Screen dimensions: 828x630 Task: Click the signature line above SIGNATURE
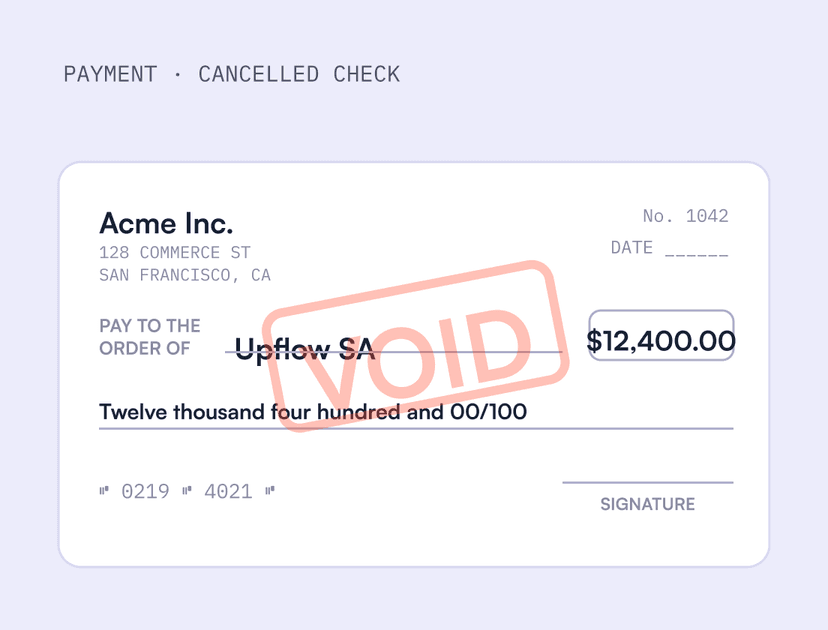pyautogui.click(x=648, y=482)
